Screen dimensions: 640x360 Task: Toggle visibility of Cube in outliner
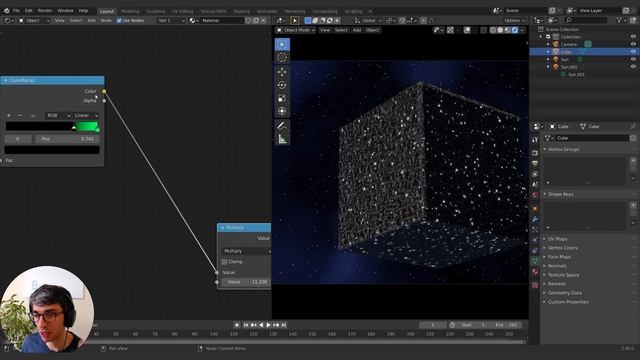tap(633, 52)
